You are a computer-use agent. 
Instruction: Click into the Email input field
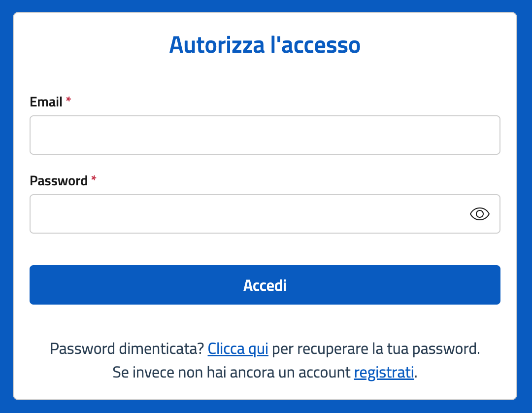[x=265, y=135]
